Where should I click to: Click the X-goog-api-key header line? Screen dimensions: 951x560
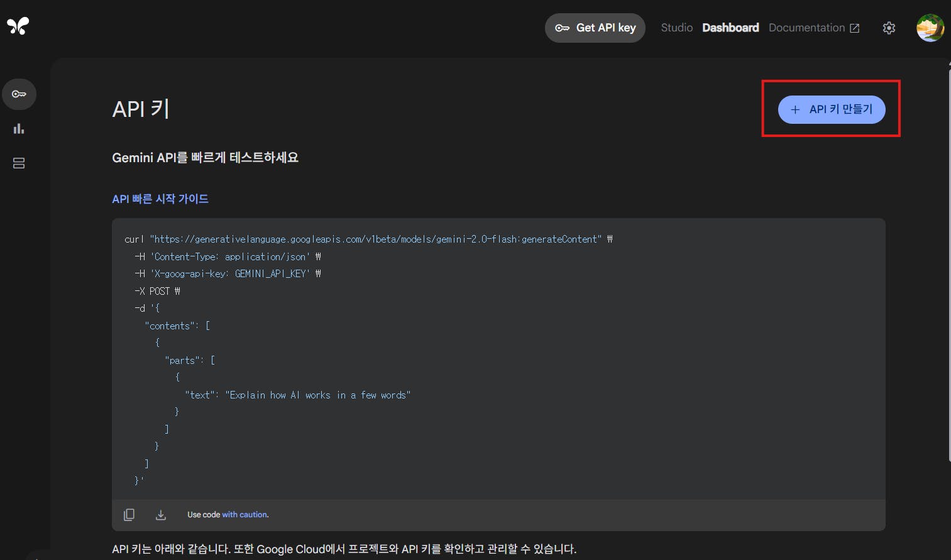(228, 273)
